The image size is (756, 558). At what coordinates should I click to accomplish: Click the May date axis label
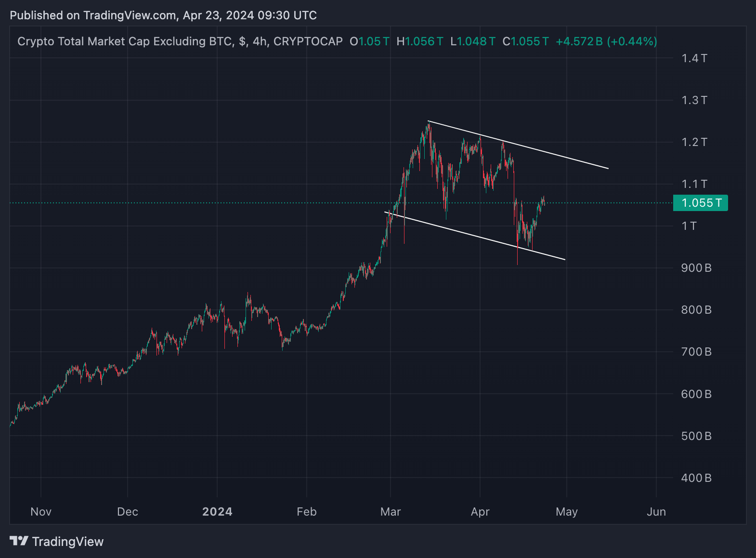tap(567, 512)
